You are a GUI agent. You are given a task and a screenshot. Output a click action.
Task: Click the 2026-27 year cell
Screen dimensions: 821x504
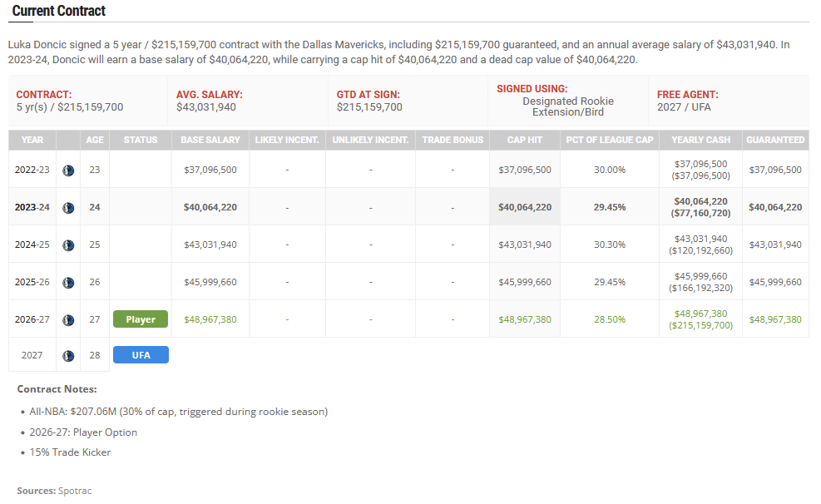(x=32, y=319)
